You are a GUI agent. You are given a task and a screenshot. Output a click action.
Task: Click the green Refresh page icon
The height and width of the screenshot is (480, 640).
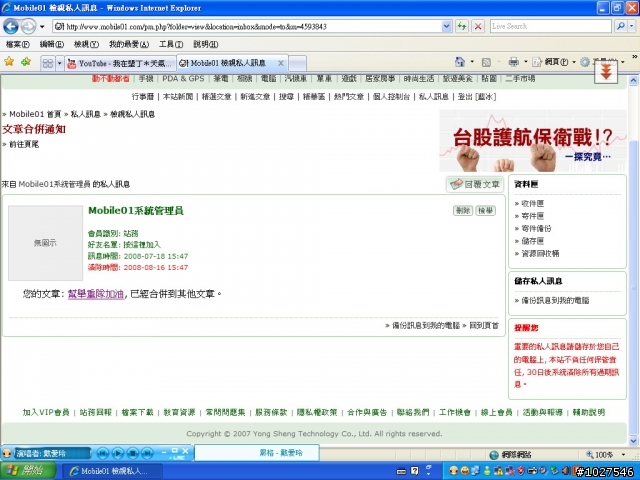[462, 27]
